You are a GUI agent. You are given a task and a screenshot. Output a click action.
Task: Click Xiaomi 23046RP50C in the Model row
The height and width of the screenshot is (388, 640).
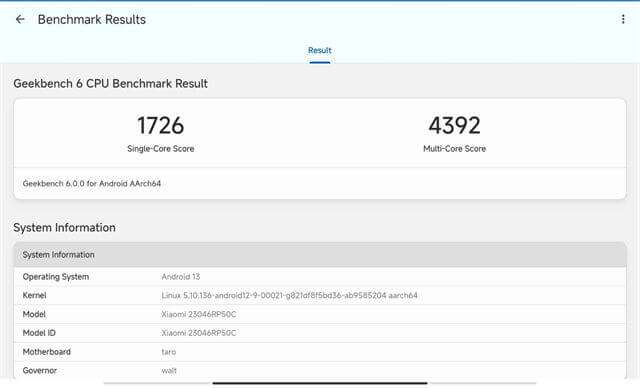point(199,314)
